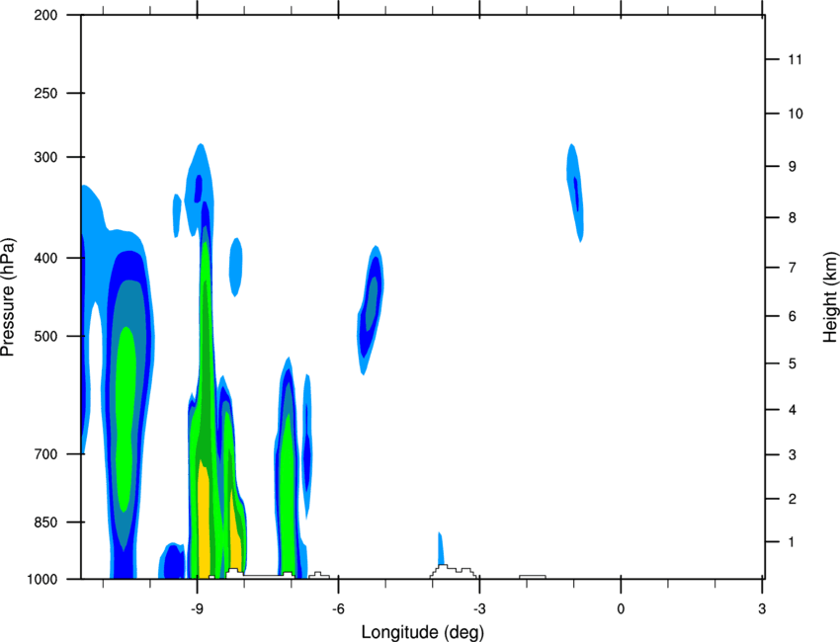Click the 1 km height tick label
Viewport: 840px width, 642px height.
793,542
